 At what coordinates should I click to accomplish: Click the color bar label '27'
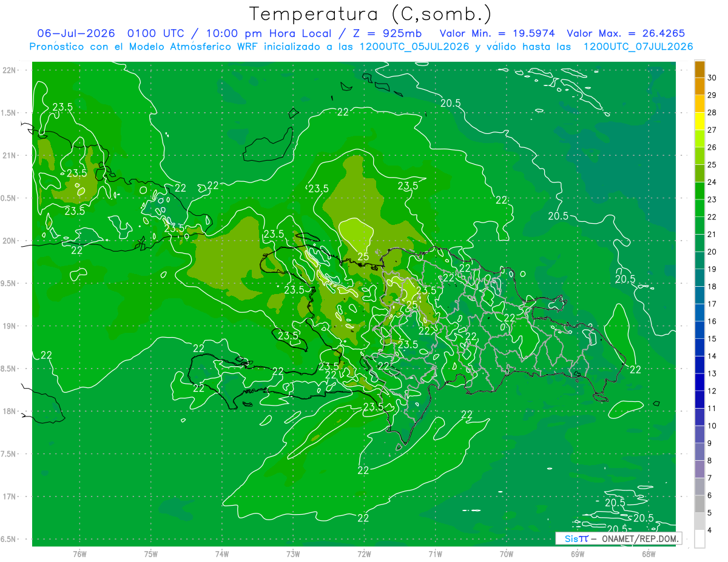(712, 130)
